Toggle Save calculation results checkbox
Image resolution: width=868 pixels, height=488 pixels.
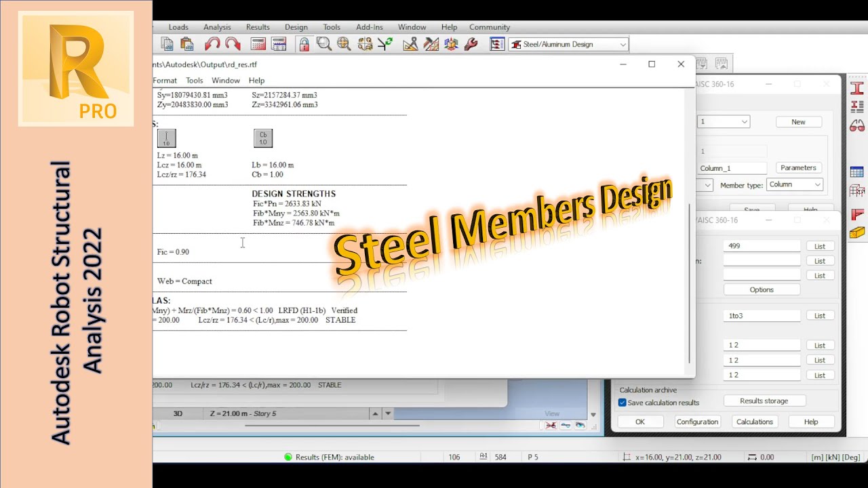622,403
